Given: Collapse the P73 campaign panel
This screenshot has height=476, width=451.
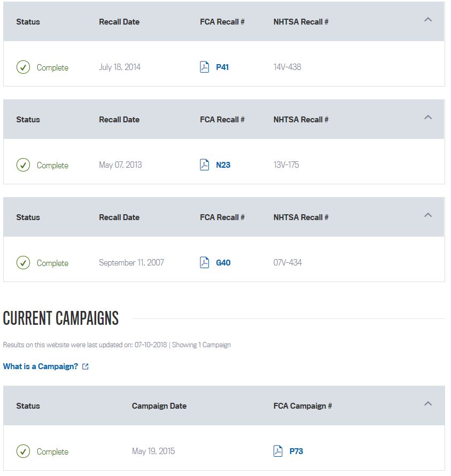Looking at the screenshot, I should (x=427, y=404).
